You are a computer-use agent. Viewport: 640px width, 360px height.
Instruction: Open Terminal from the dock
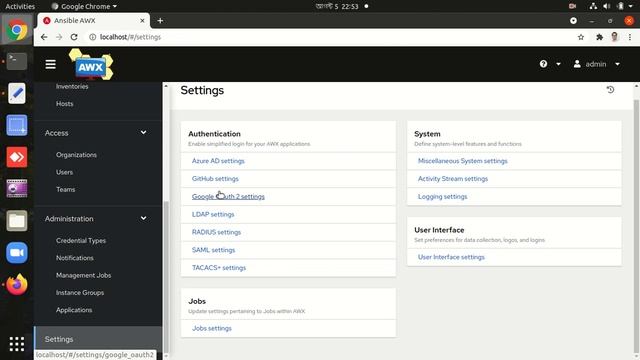pyautogui.click(x=17, y=61)
